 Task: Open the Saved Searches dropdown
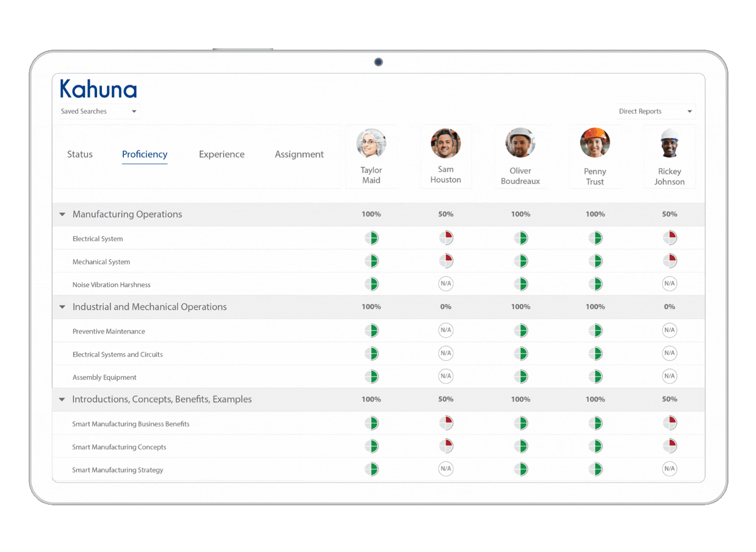tap(99, 111)
